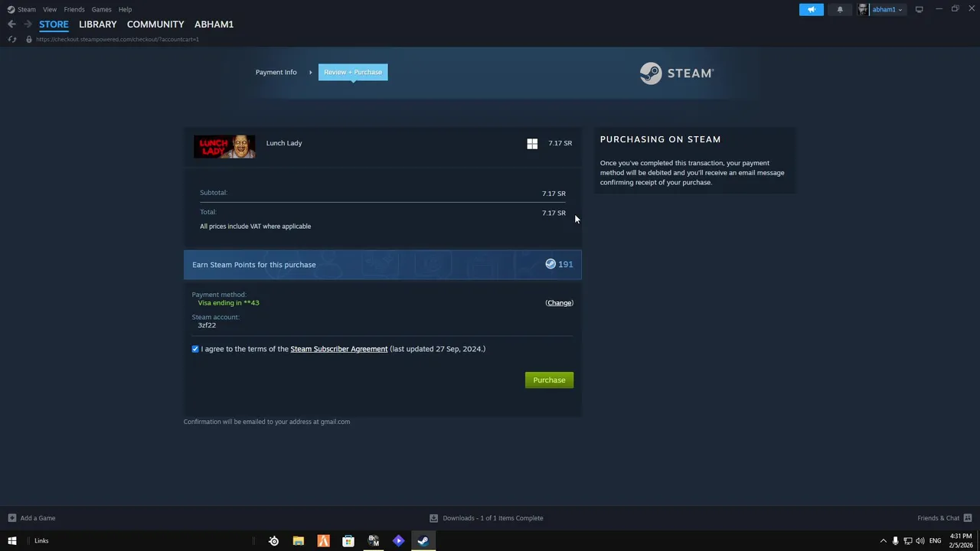Click the ENG language indicator

pos(935,541)
